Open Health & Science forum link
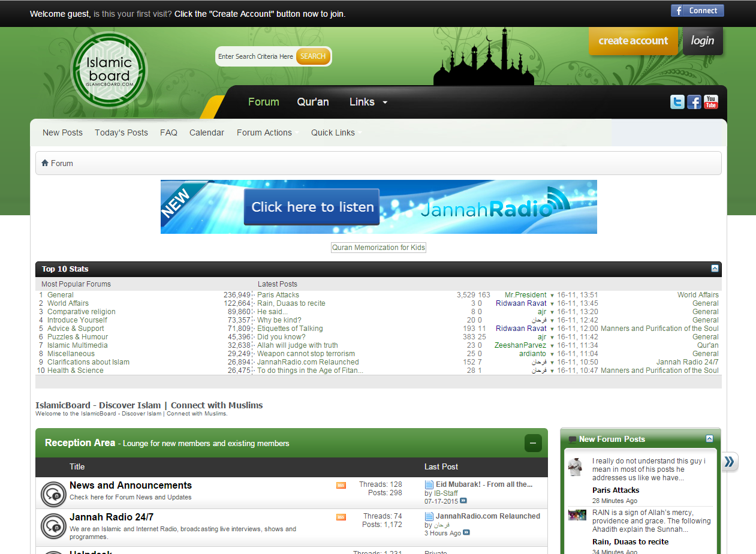 click(x=76, y=371)
